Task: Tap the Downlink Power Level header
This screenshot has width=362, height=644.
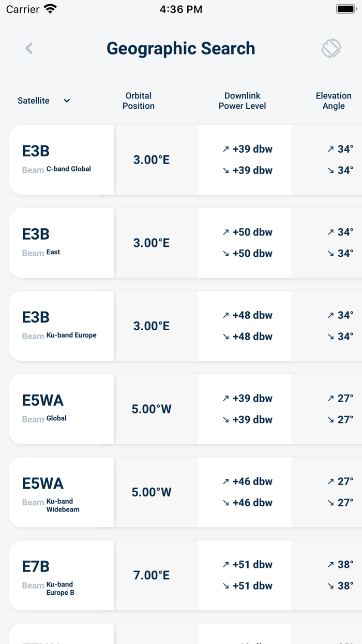Action: (242, 100)
